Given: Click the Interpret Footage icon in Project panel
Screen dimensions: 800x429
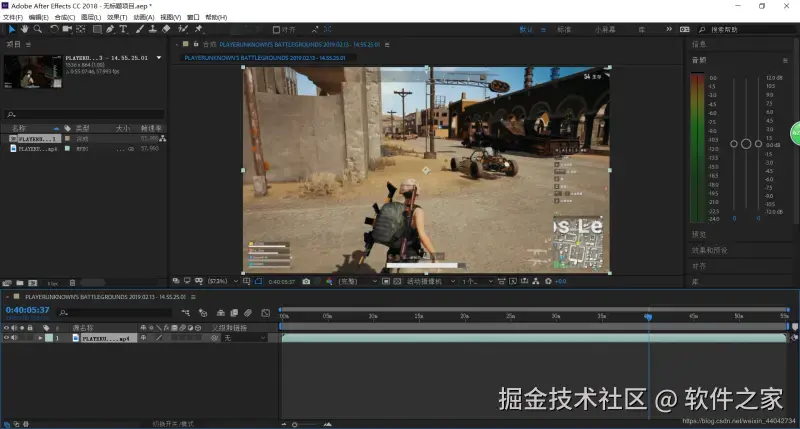Looking at the screenshot, I should pyautogui.click(x=7, y=283).
